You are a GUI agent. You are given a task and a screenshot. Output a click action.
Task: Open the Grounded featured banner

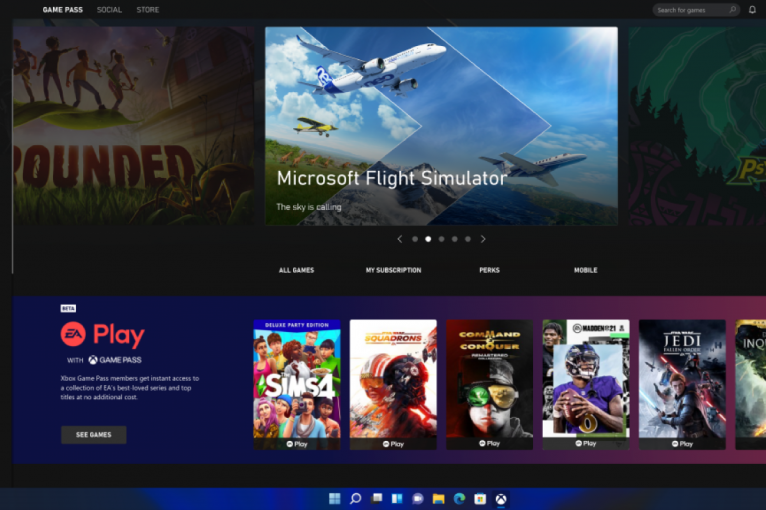[x=133, y=126]
